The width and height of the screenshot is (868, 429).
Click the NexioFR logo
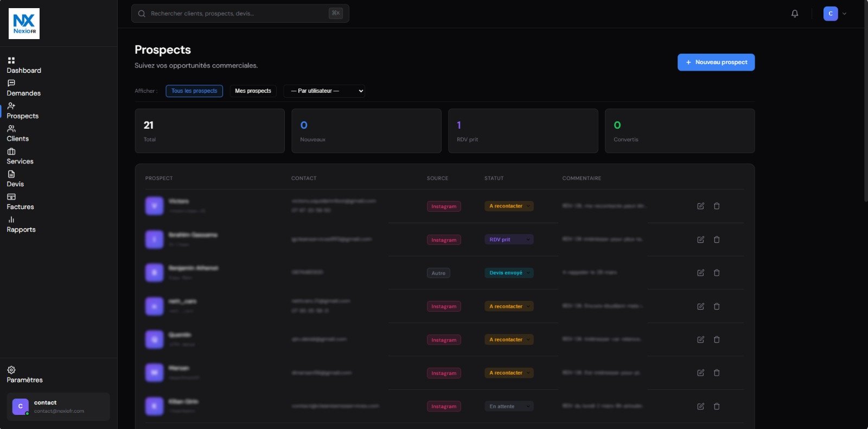click(x=24, y=24)
